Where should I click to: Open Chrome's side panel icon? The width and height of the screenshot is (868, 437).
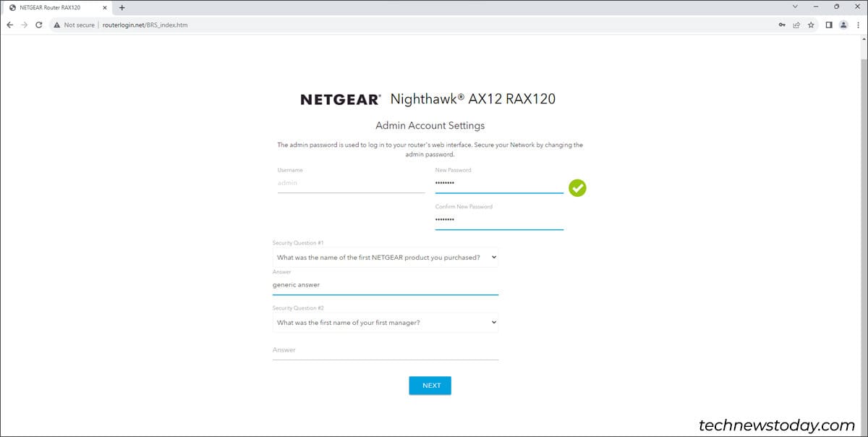click(829, 25)
